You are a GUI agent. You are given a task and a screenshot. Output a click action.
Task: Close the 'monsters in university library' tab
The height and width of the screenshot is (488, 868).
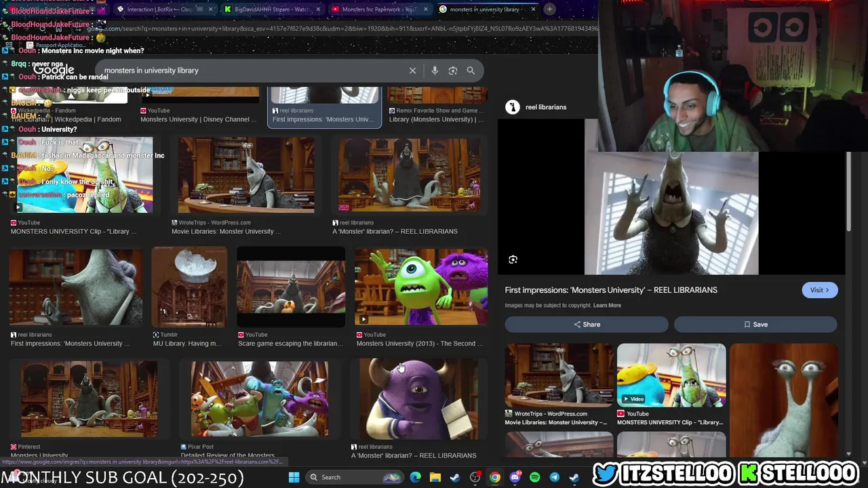[533, 9]
